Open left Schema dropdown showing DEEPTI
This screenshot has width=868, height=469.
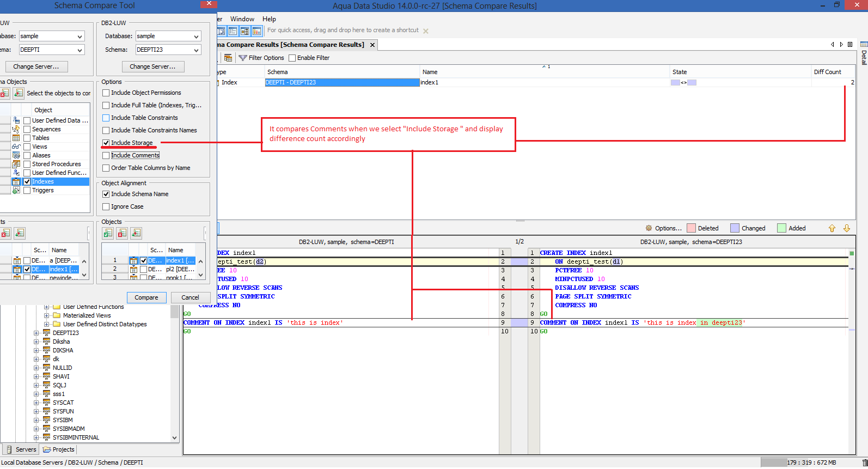[52, 50]
